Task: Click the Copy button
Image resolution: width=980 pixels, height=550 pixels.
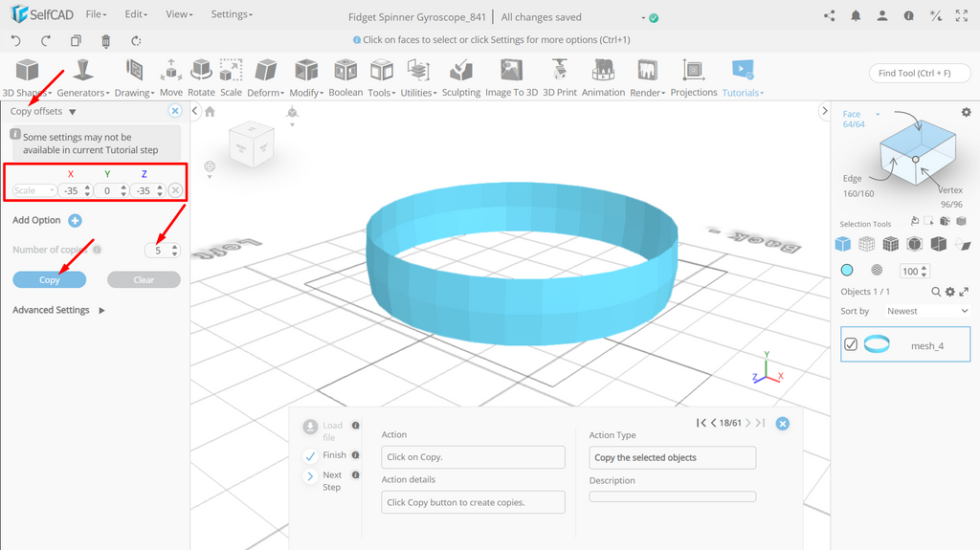Action: click(50, 280)
